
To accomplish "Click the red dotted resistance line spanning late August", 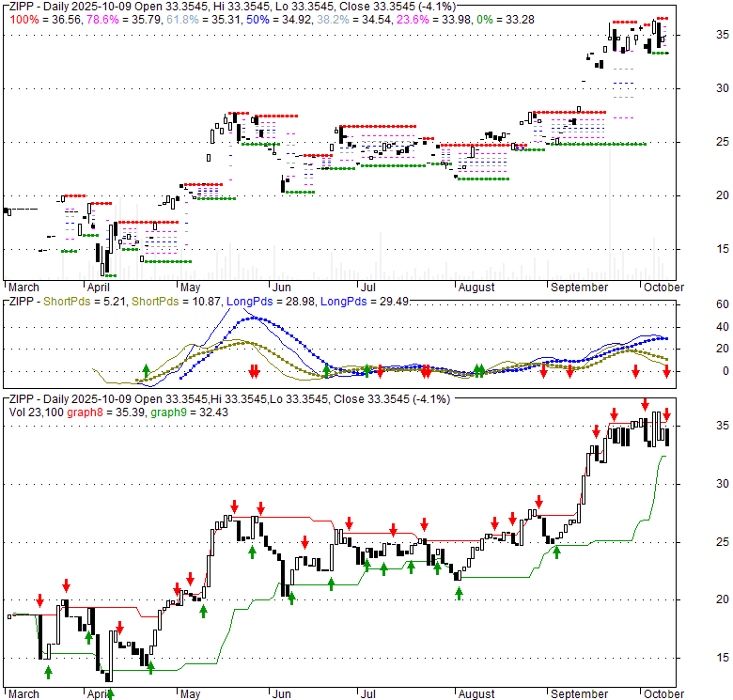I will tap(569, 112).
